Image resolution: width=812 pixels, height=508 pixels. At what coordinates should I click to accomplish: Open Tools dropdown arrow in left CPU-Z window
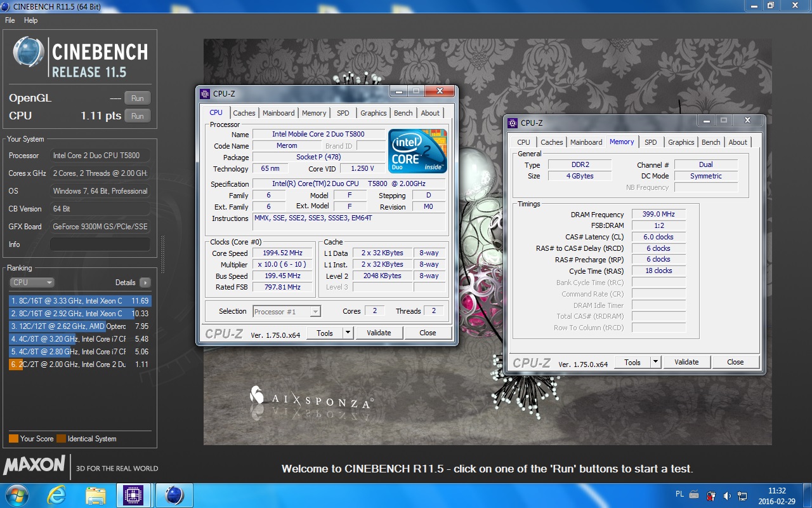pyautogui.click(x=348, y=333)
